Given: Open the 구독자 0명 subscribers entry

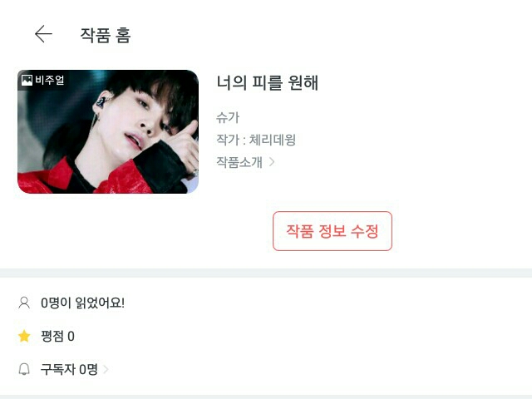Looking at the screenshot, I should pos(69,369).
